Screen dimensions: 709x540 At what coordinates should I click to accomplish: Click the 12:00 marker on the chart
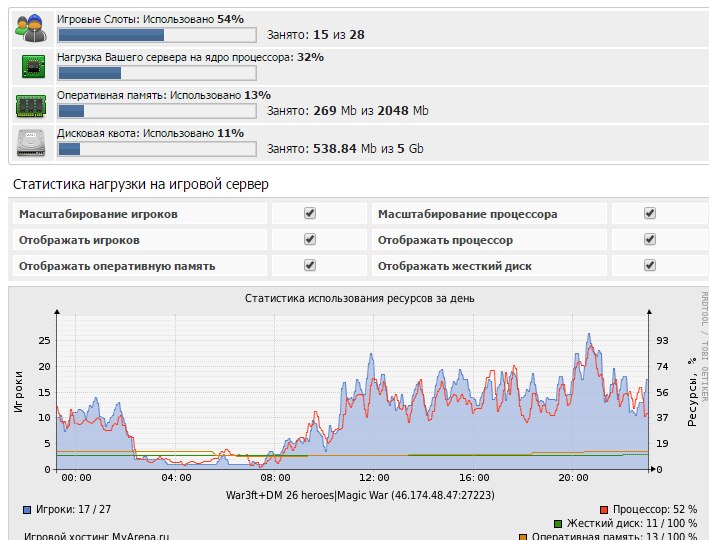click(x=374, y=477)
